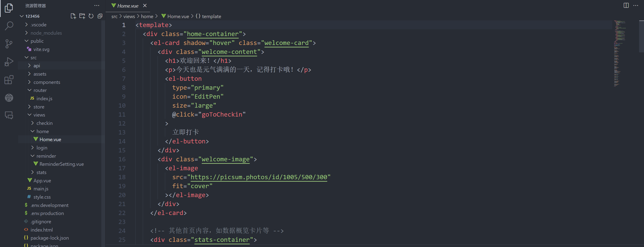Close the Home.vue editor tab
Viewport: 644px width, 247px height.
145,6
